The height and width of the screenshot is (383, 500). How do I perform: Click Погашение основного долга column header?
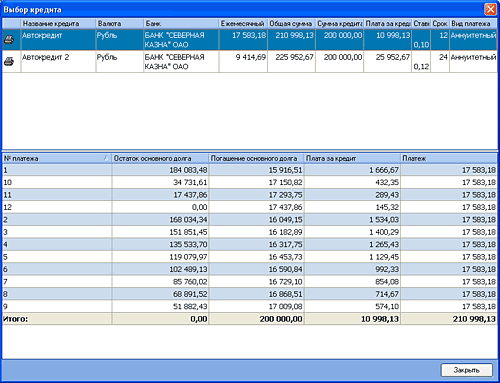256,158
